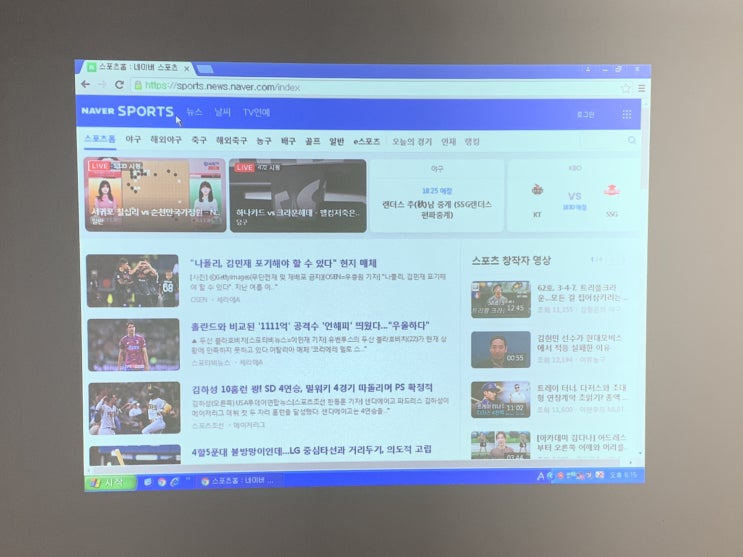743x557 pixels.
Task: Click the search magnifier icon in sports nav
Action: (x=632, y=140)
